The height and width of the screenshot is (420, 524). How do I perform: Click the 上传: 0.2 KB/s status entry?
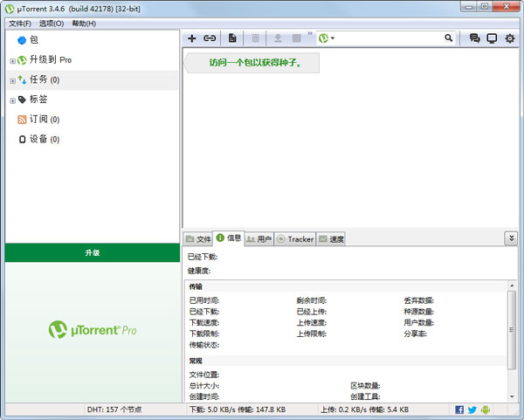[x=364, y=410]
